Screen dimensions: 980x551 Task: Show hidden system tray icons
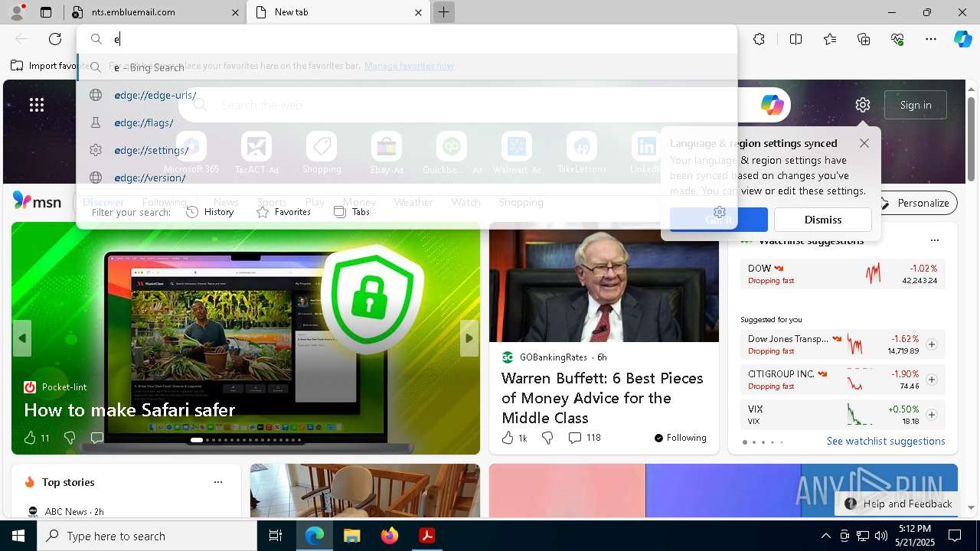825,536
